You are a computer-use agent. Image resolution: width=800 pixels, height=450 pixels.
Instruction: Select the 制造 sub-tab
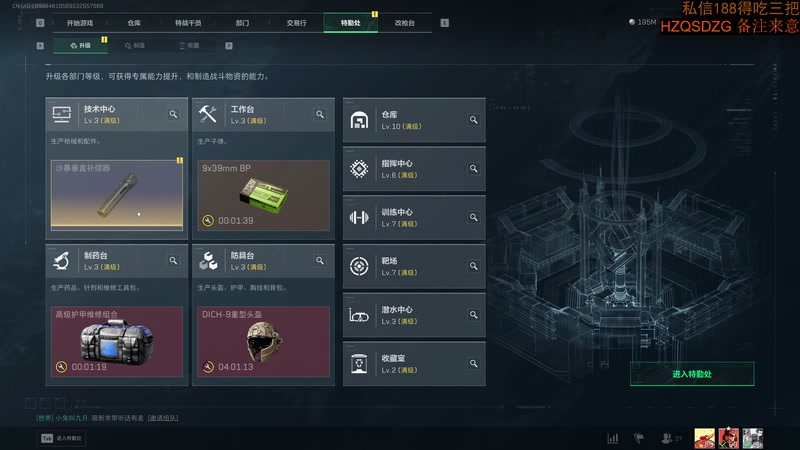(x=135, y=45)
